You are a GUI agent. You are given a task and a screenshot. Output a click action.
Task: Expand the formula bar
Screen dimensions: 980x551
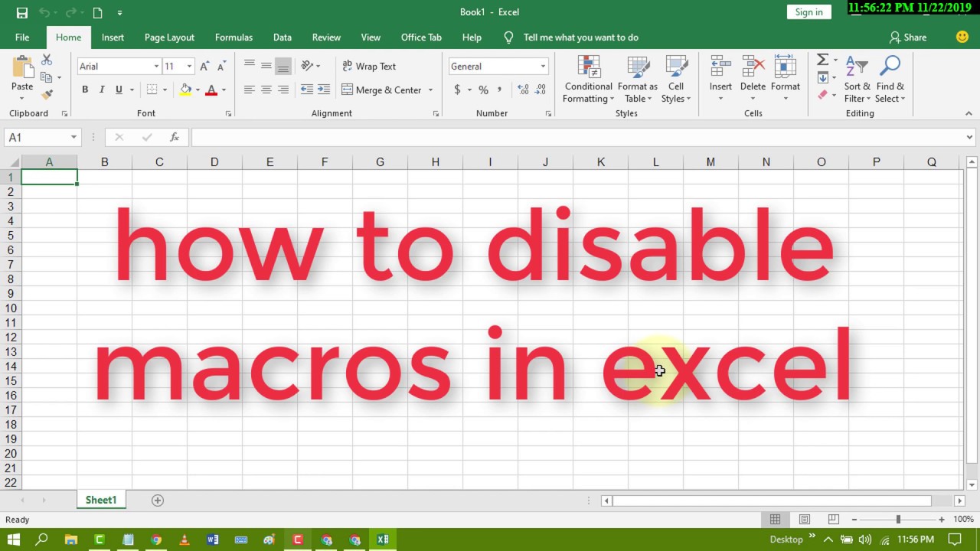(x=970, y=138)
